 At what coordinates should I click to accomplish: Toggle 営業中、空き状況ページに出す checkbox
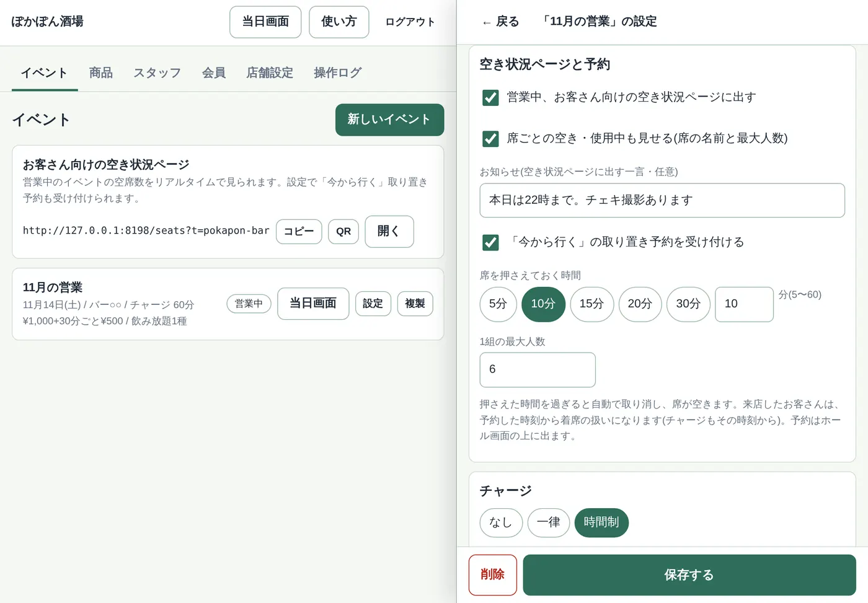pyautogui.click(x=490, y=97)
